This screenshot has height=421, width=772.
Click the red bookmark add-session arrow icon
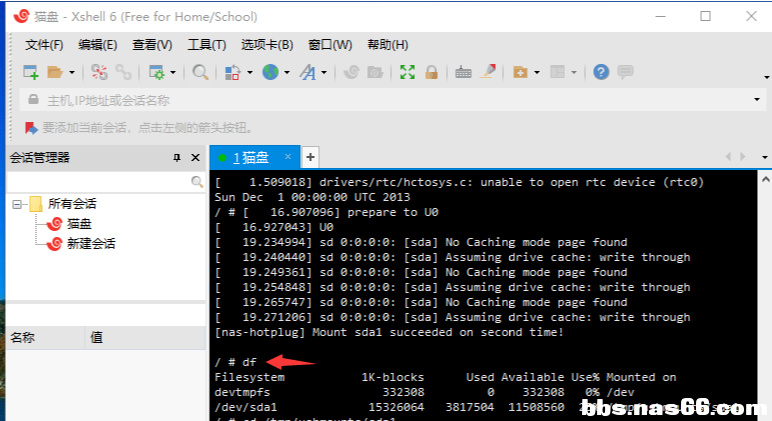31,128
